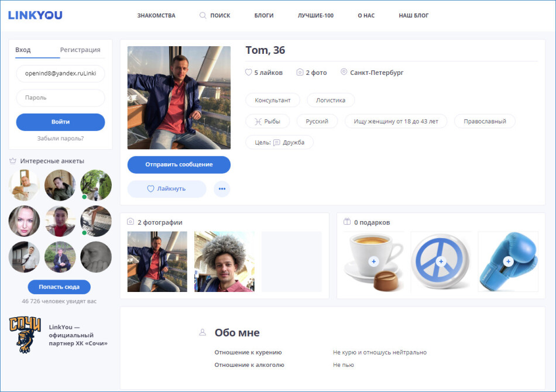Click the Забыли пароль? link
Viewport: 556px width, 392px height.
tap(60, 139)
